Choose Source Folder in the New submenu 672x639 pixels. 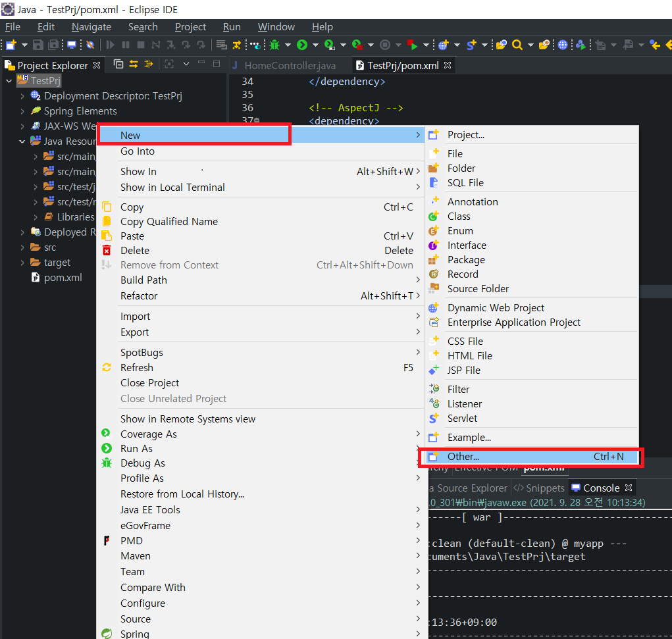click(531, 289)
